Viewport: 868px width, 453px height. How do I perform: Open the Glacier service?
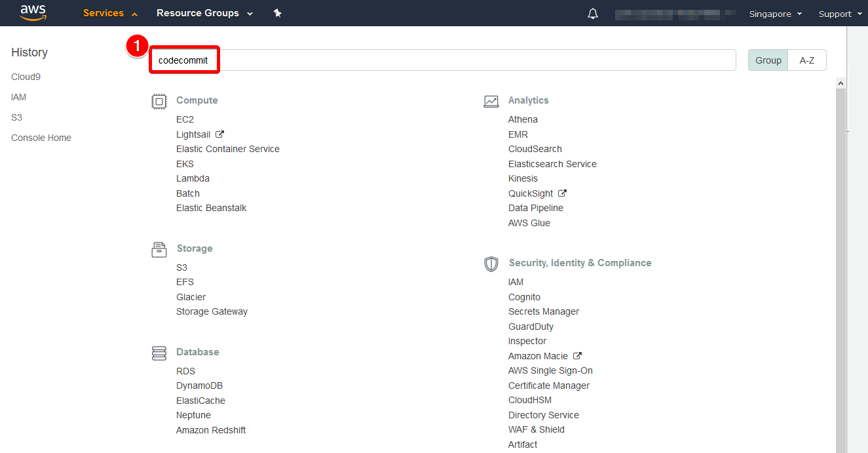[191, 297]
